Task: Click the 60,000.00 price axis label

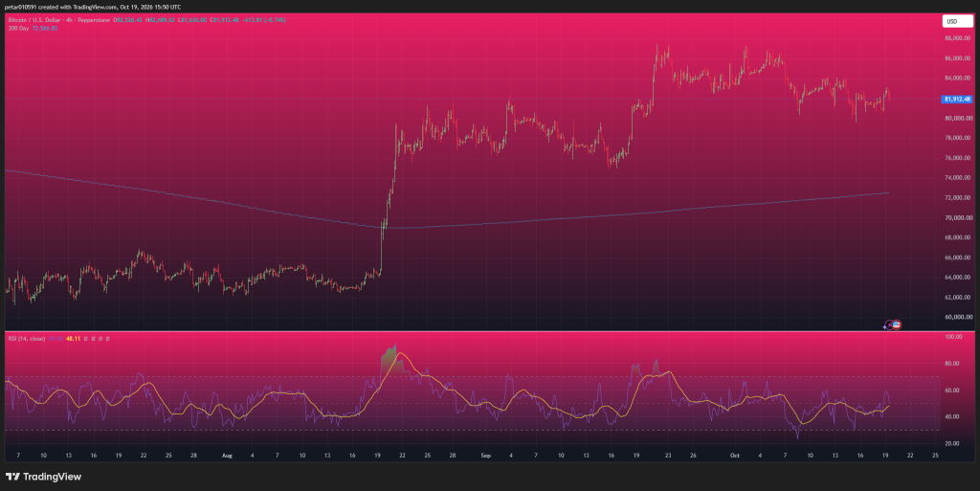Action: 958,318
